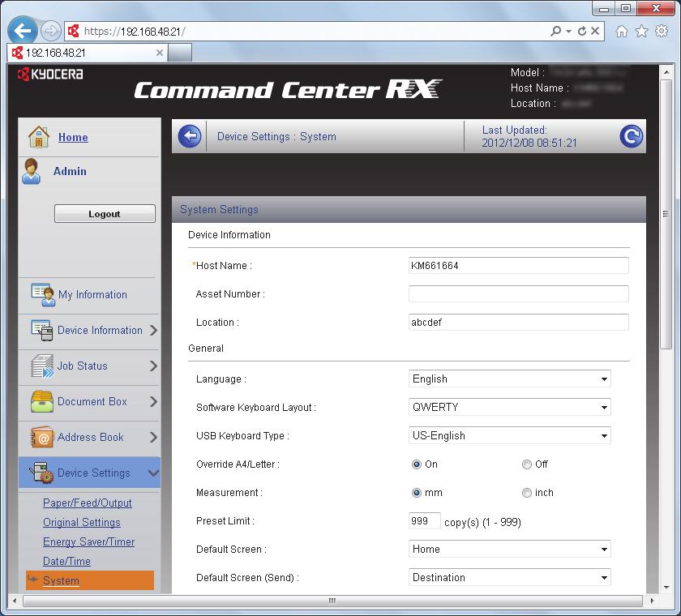Open Paper/Feed/Output settings link
The image size is (681, 616).
(88, 503)
